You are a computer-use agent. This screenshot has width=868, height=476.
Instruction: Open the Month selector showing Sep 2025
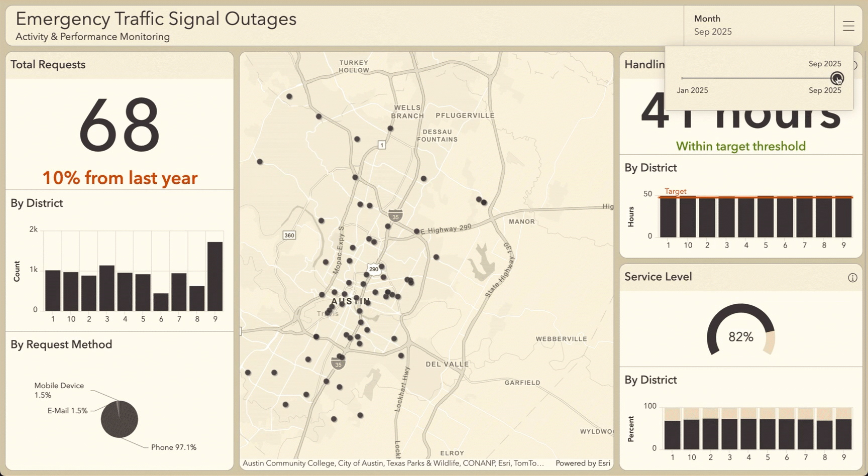pos(759,26)
